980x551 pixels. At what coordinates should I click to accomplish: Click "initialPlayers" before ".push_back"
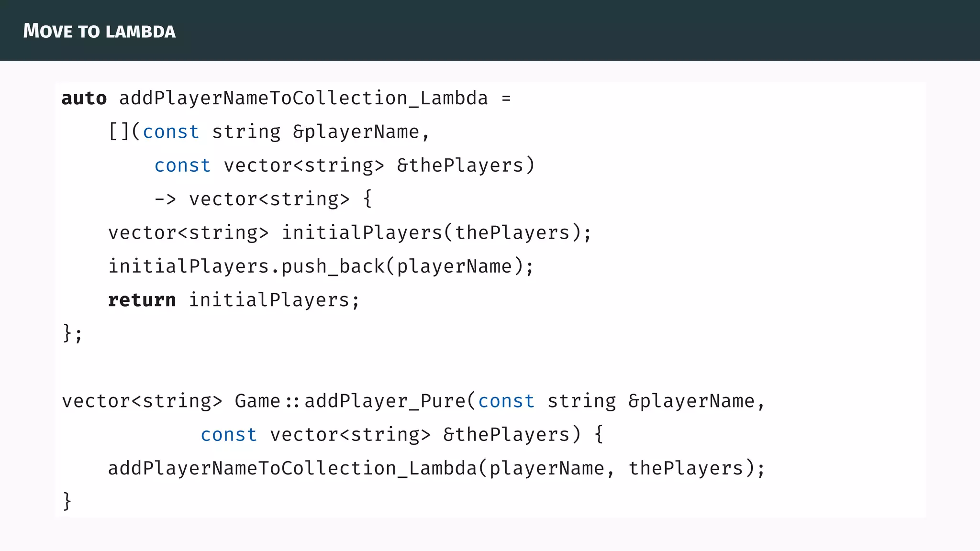pyautogui.click(x=189, y=267)
